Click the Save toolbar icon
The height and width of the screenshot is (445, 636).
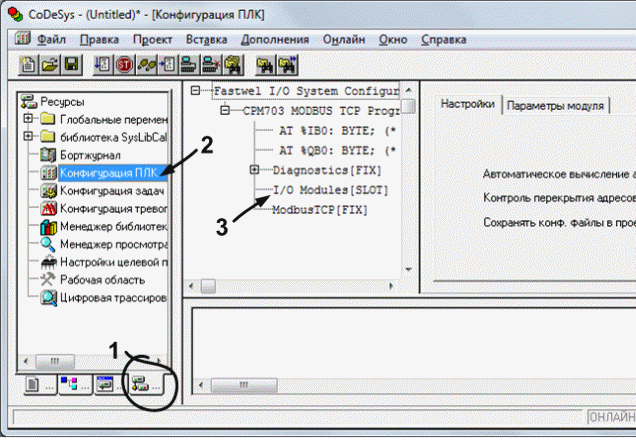(71, 64)
